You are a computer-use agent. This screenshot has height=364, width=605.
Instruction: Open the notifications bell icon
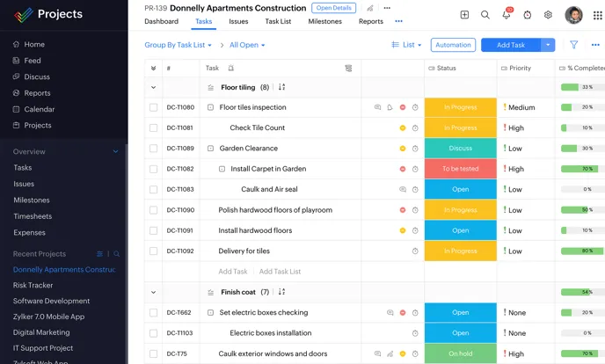pyautogui.click(x=507, y=15)
